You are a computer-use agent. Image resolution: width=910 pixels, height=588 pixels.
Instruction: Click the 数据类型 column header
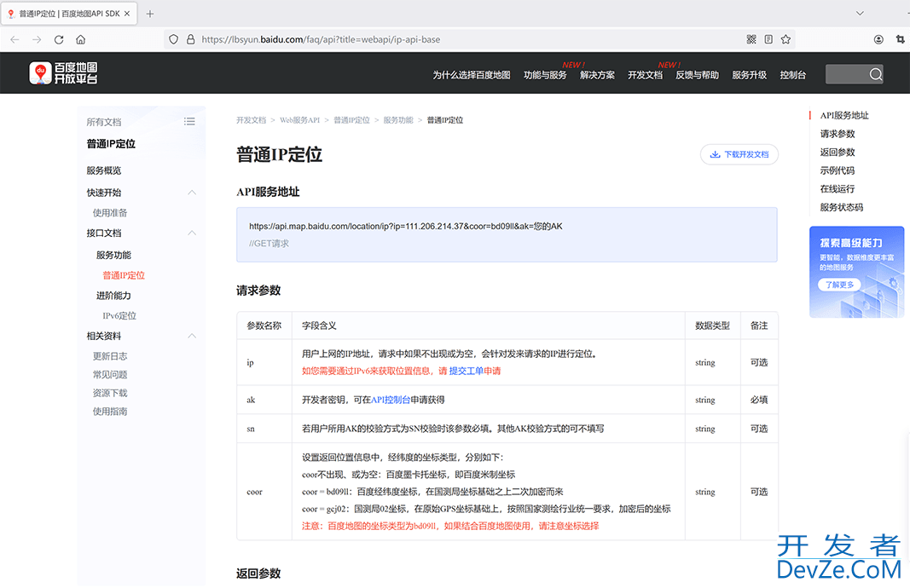pyautogui.click(x=713, y=326)
